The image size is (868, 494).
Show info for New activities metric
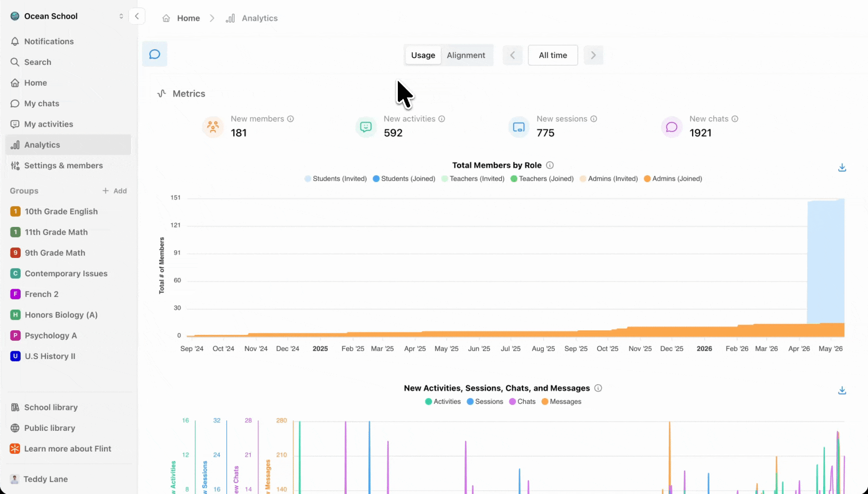[x=442, y=119]
